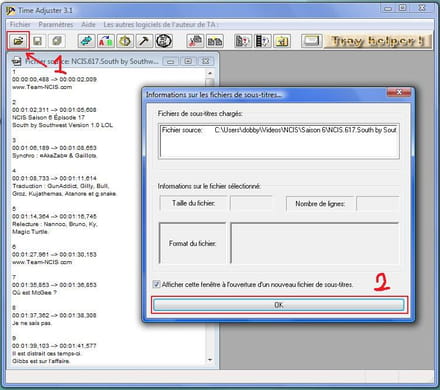Uncheck Afficher cette fenêtre à l'ouverture checkbox
The height and width of the screenshot is (390, 440).
click(156, 284)
